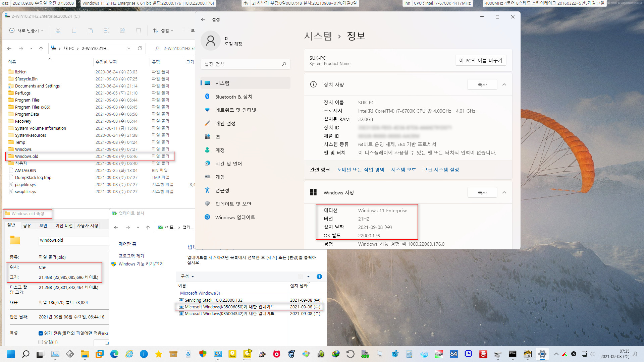Click the Cut scissors icon in Explorer toolbar
Image resolution: width=644 pixels, height=362 pixels.
coord(58,31)
